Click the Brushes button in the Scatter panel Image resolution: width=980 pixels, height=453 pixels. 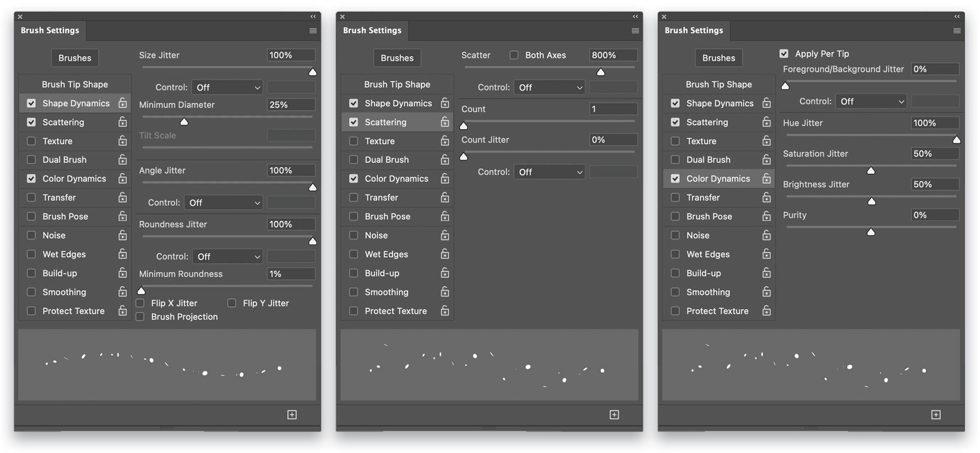tap(397, 58)
